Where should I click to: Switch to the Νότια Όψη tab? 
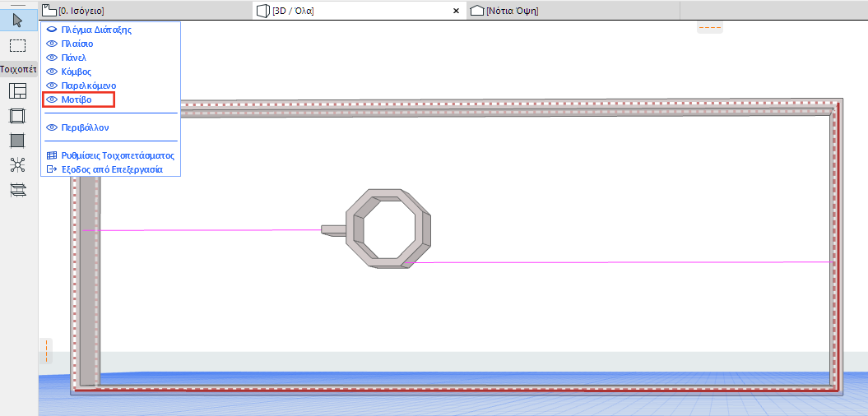tap(573, 11)
